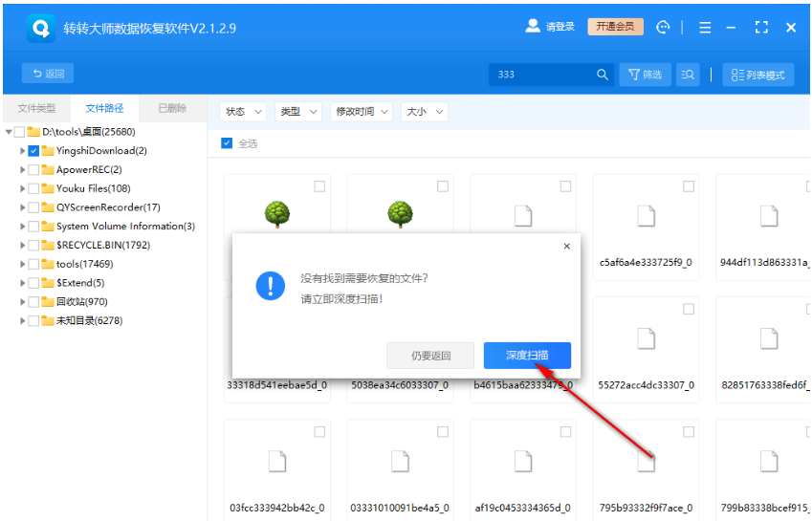This screenshot has height=521, width=812.
Task: Toggle the 全选 select-all checkbox
Action: [227, 143]
